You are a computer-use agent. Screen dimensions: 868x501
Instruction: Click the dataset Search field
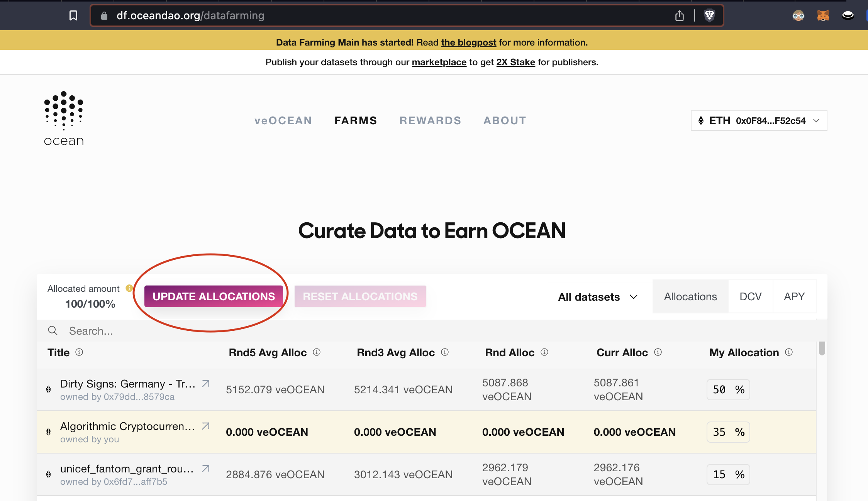(432, 331)
